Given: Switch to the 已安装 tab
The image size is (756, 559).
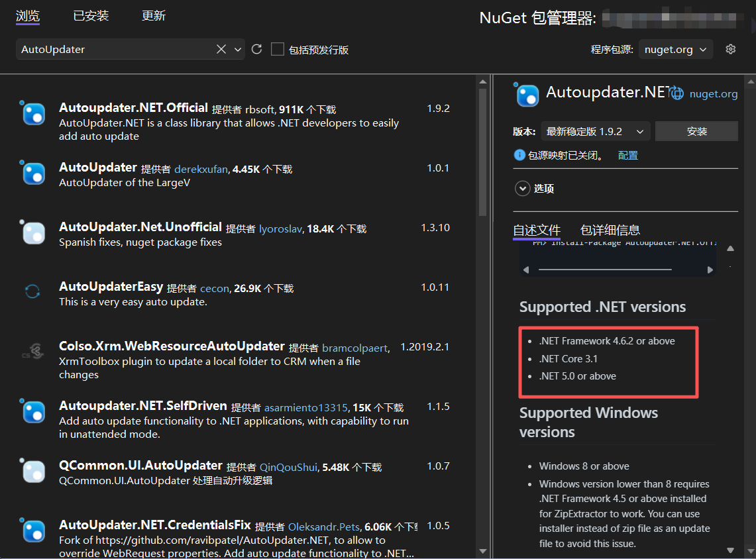Looking at the screenshot, I should (x=91, y=16).
